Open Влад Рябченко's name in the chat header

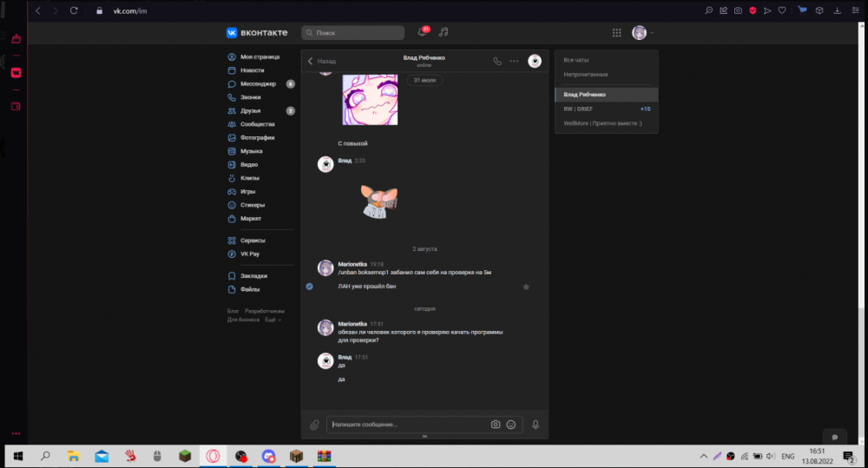click(x=424, y=57)
